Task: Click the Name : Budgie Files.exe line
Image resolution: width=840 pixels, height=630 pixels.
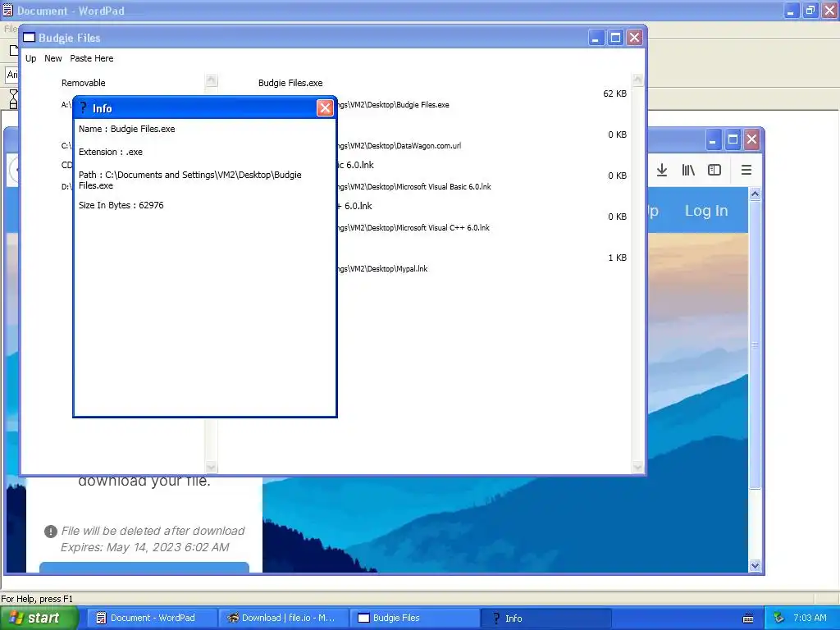Action: (127, 129)
